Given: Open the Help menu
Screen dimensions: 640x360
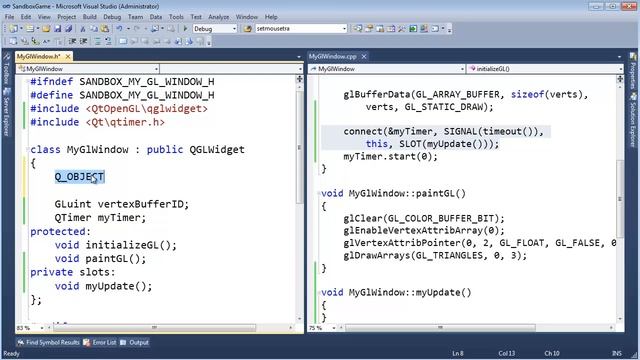Looking at the screenshot, I should point(271,17).
